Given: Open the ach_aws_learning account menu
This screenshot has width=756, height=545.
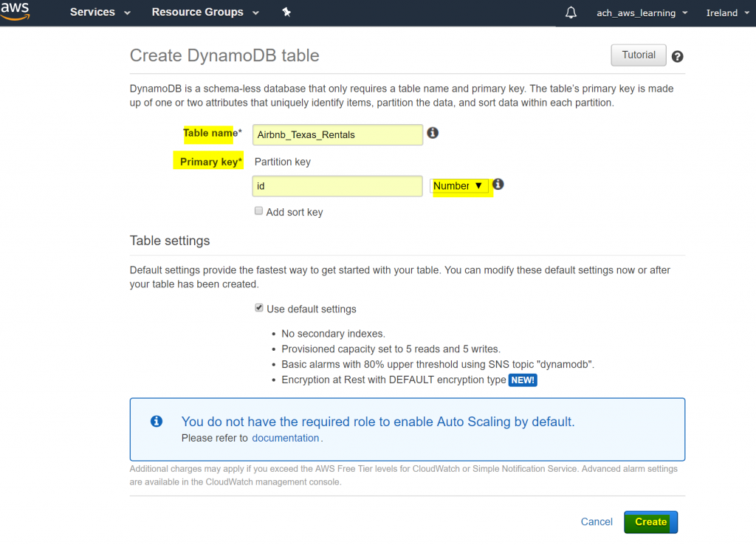Looking at the screenshot, I should (642, 13).
